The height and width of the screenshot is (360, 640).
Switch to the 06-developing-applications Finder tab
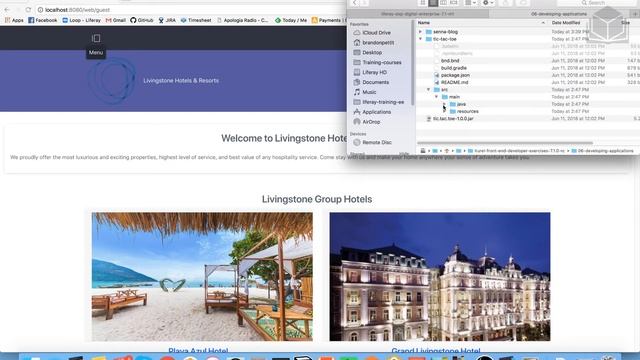pyautogui.click(x=559, y=14)
